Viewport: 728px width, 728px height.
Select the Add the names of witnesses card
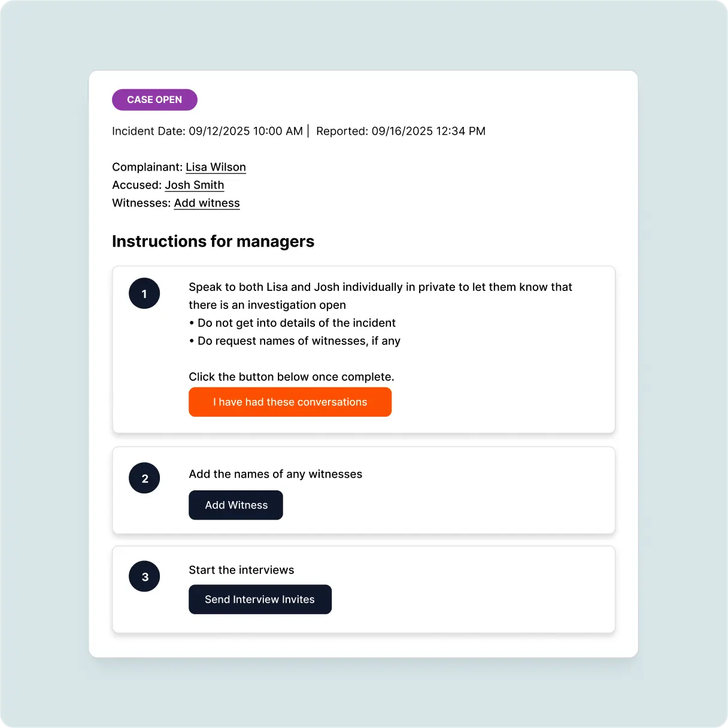point(363,490)
